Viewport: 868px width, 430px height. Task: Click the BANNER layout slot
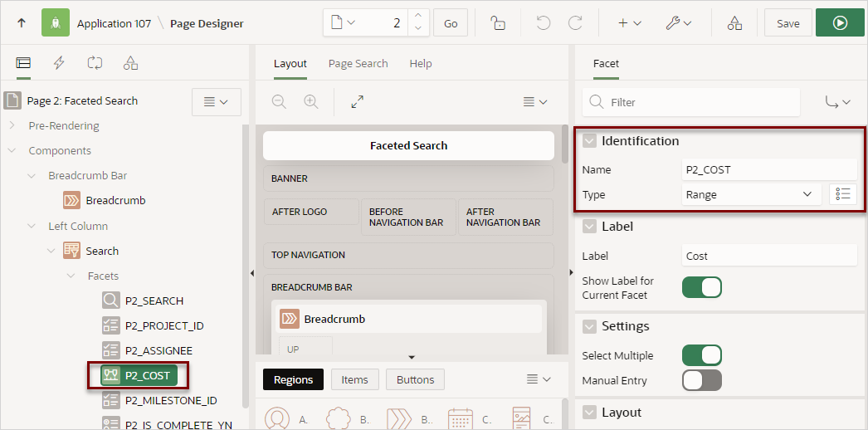pos(408,178)
